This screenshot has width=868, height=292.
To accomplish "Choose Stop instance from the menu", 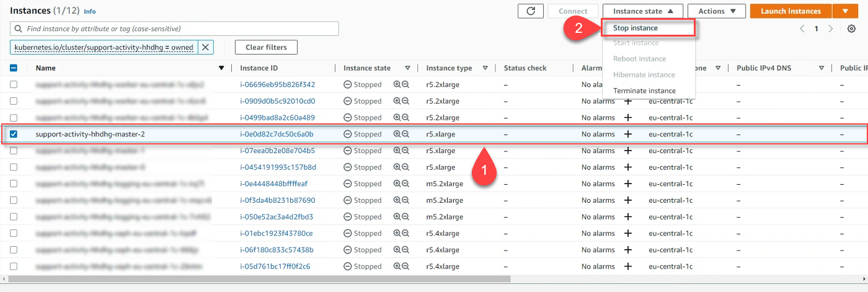I will pyautogui.click(x=635, y=28).
